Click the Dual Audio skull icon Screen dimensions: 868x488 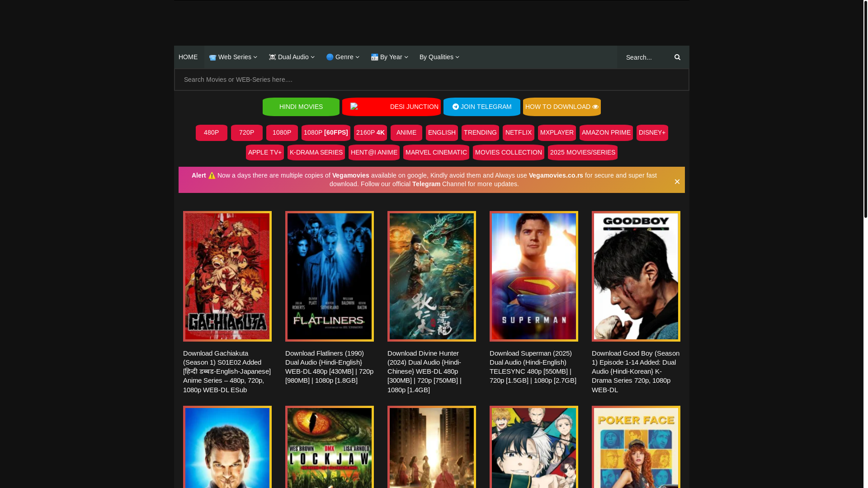click(x=272, y=57)
